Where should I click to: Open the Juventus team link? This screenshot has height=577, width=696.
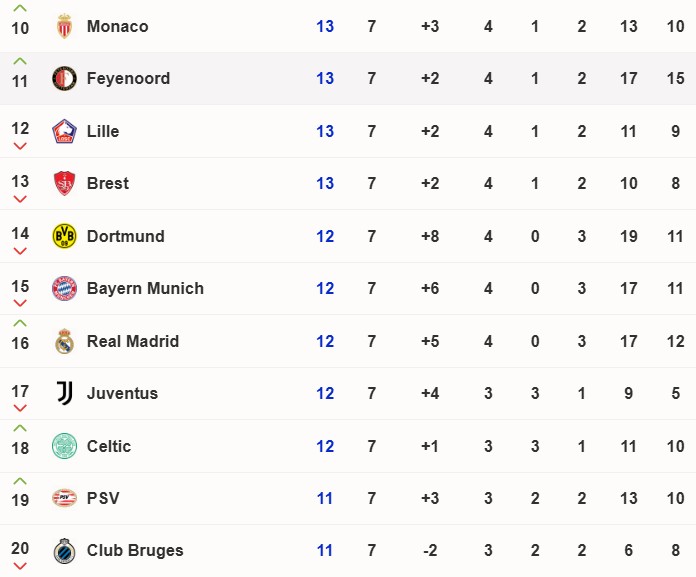123,393
